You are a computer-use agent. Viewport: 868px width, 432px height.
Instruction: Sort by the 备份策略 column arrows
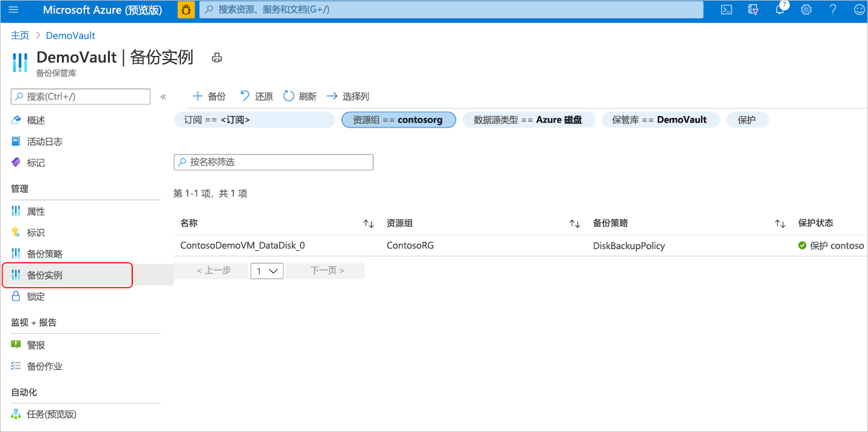click(x=780, y=224)
